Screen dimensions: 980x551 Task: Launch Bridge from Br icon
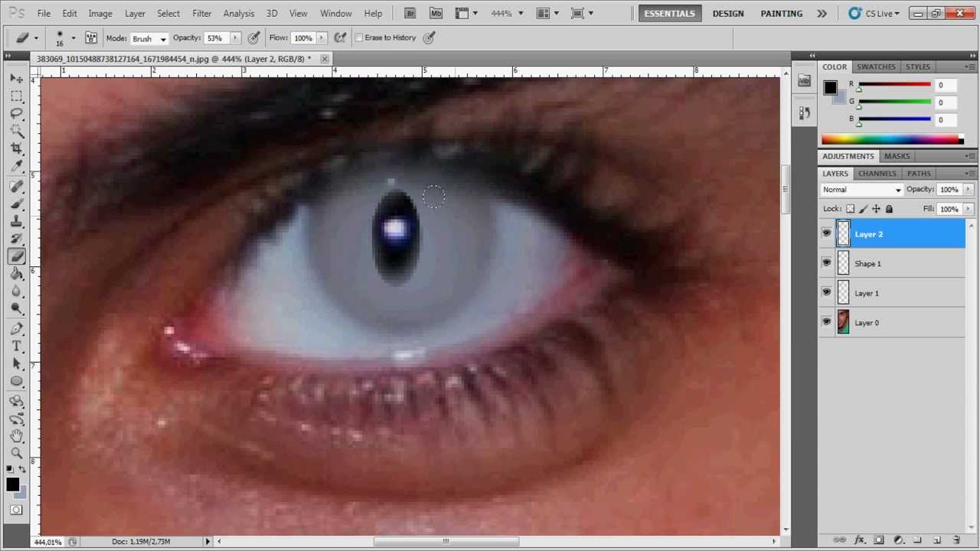(x=410, y=13)
